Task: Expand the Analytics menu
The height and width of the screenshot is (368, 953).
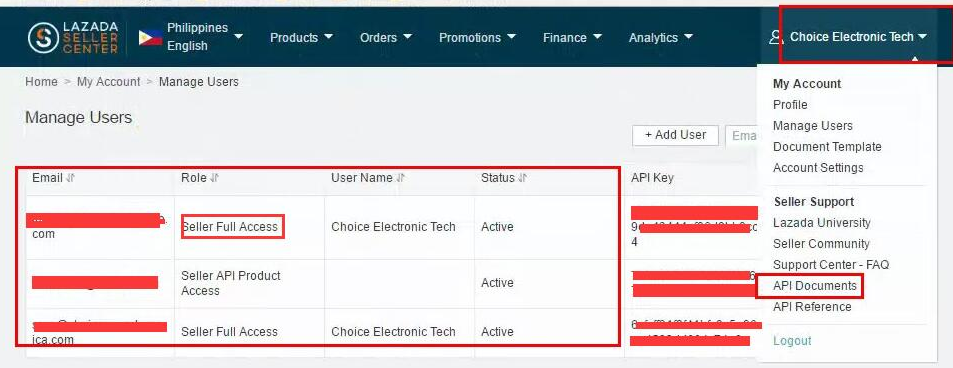Action: click(x=661, y=38)
